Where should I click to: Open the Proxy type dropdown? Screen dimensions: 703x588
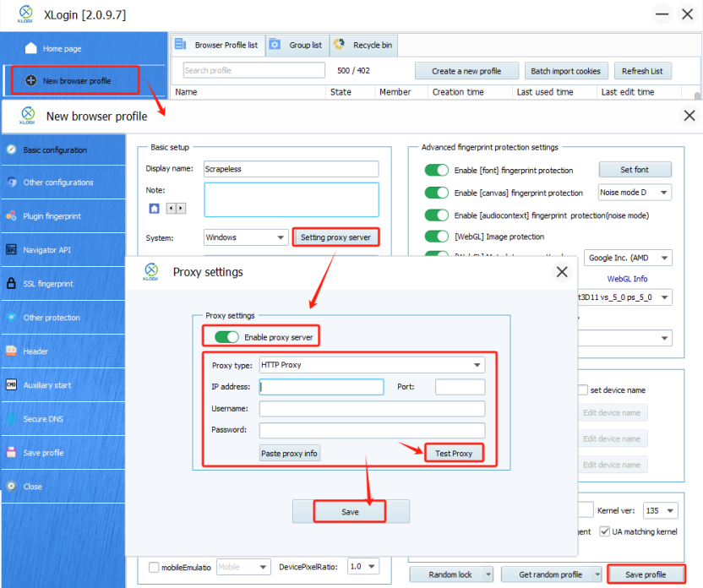(372, 365)
